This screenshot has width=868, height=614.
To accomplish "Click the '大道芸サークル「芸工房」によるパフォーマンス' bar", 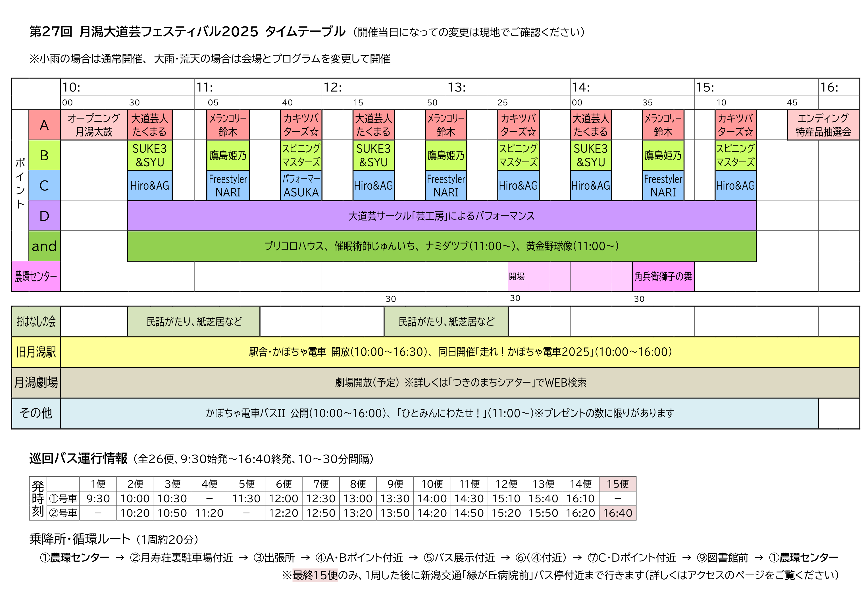I will (442, 216).
